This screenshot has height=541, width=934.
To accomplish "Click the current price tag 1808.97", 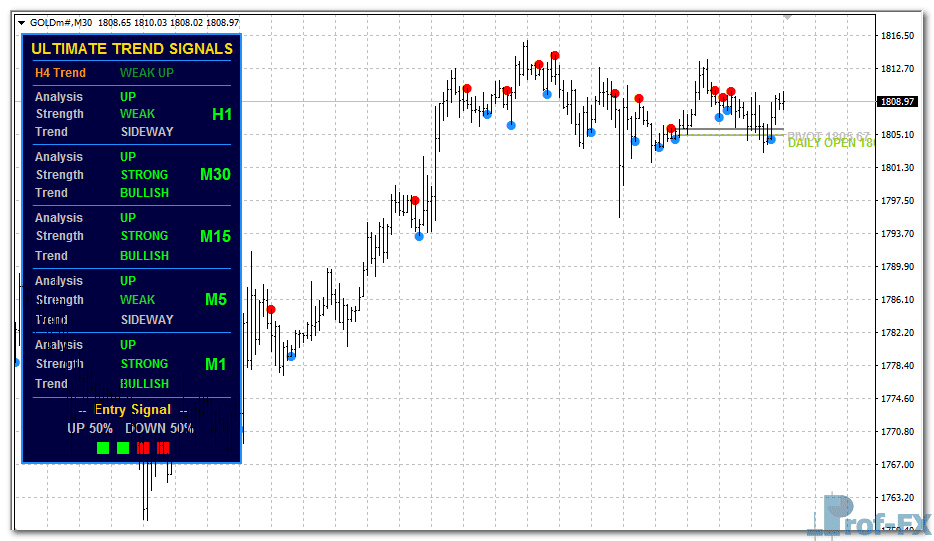I will tap(896, 102).
